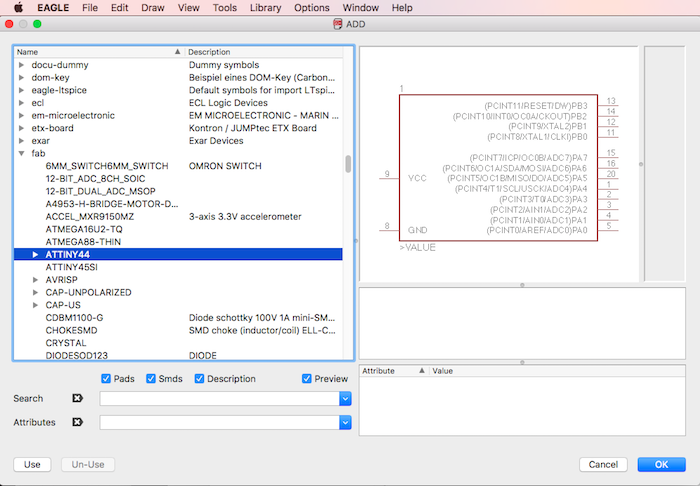Click the Use button
This screenshot has width=700, height=486.
click(x=32, y=464)
